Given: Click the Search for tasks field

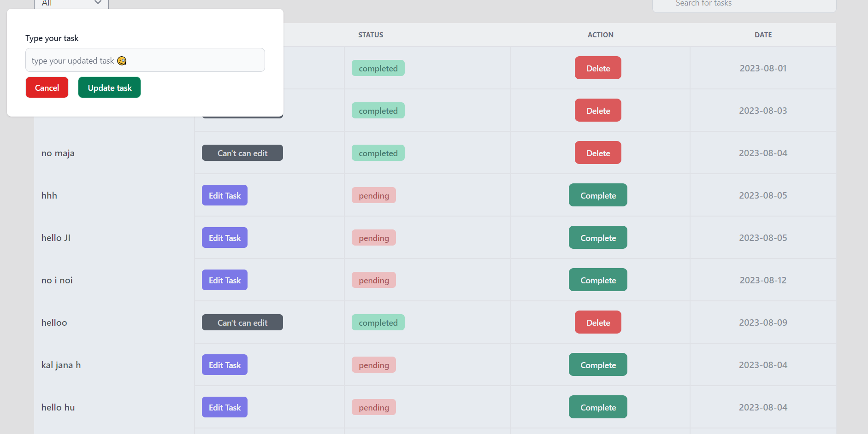Looking at the screenshot, I should click(744, 5).
